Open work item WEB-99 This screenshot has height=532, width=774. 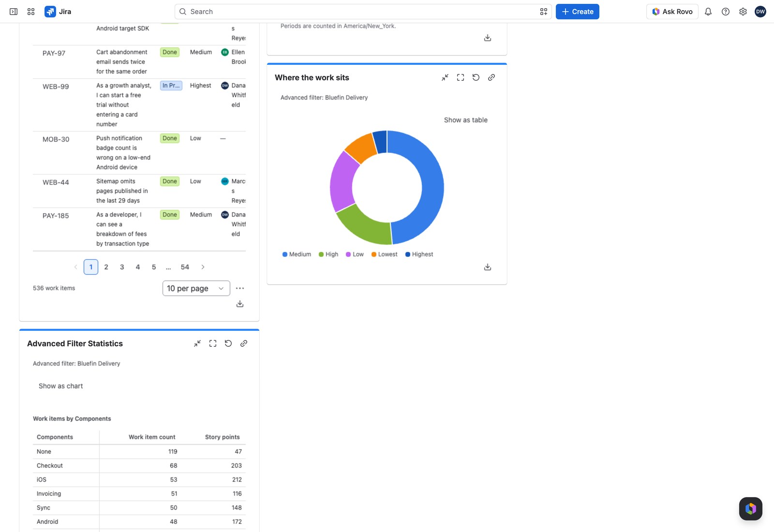click(56, 87)
